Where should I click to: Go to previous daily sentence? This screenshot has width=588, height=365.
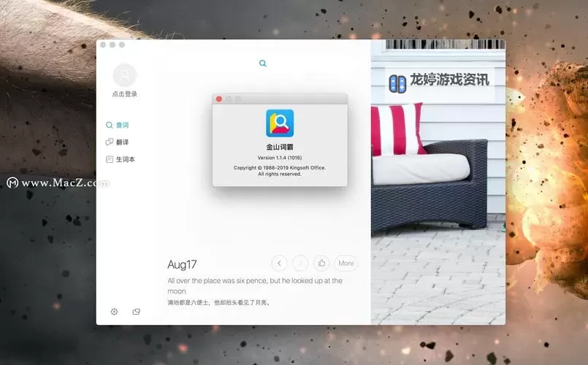(279, 263)
